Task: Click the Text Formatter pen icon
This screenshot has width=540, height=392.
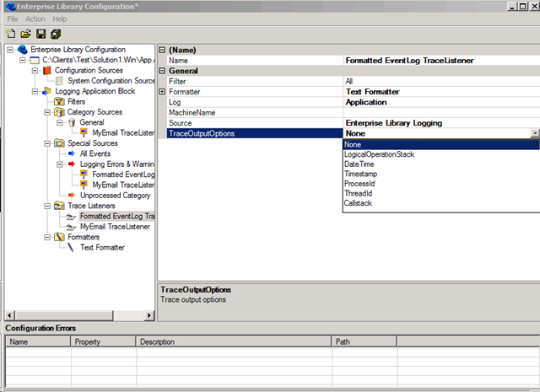Action: (71, 248)
